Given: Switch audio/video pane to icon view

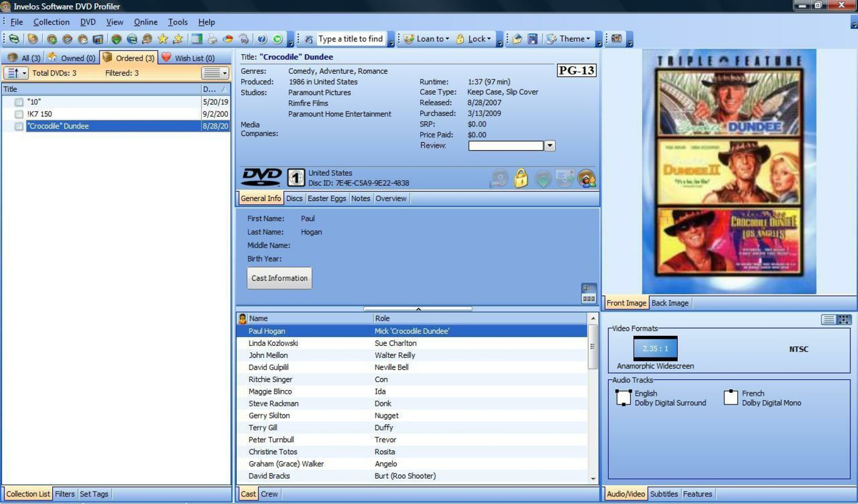Looking at the screenshot, I should (x=844, y=320).
